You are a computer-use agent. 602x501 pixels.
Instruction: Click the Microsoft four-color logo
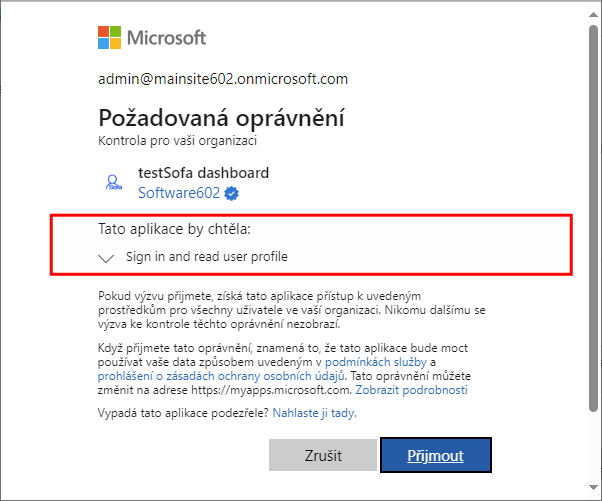[109, 38]
